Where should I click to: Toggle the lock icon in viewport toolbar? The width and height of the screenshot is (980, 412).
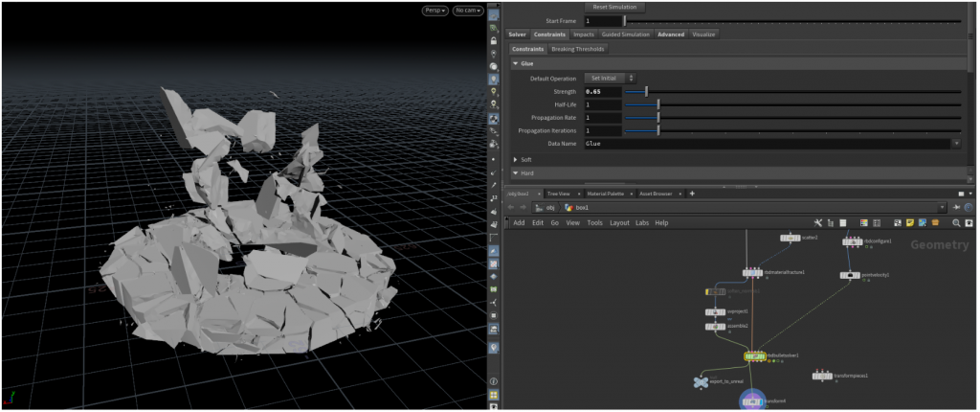[x=494, y=40]
